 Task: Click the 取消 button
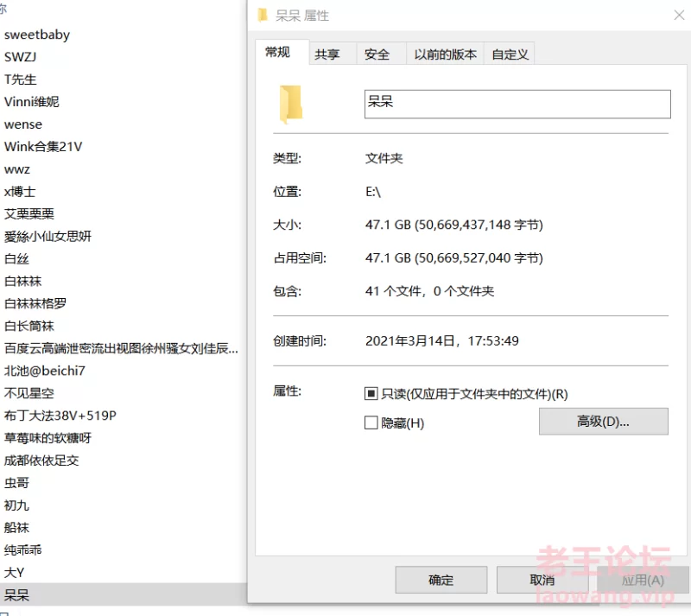542,580
